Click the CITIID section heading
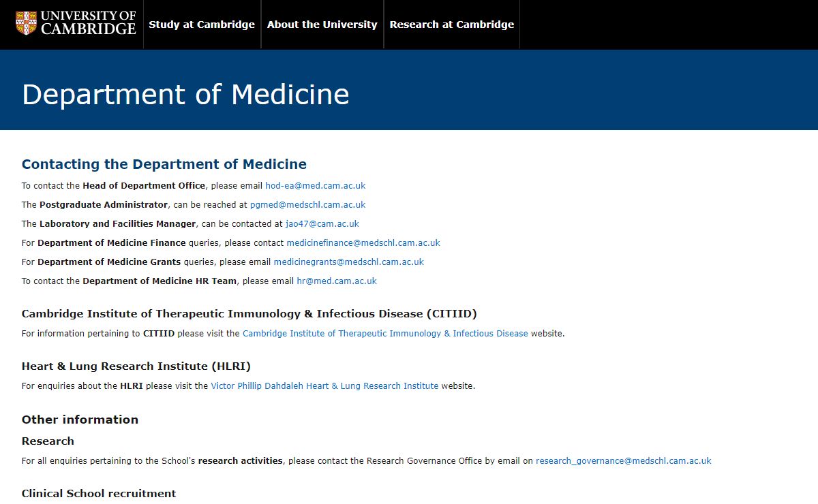The width and height of the screenshot is (818, 504). (249, 314)
